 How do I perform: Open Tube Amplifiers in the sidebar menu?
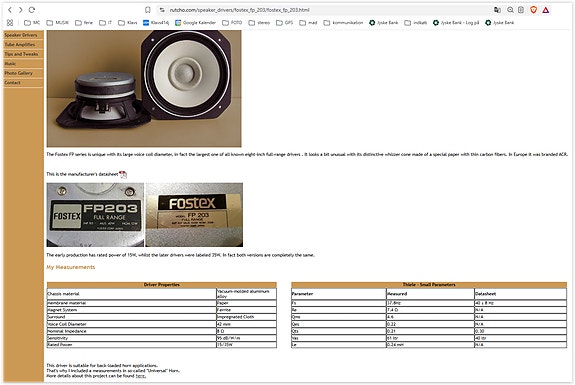pyautogui.click(x=23, y=44)
